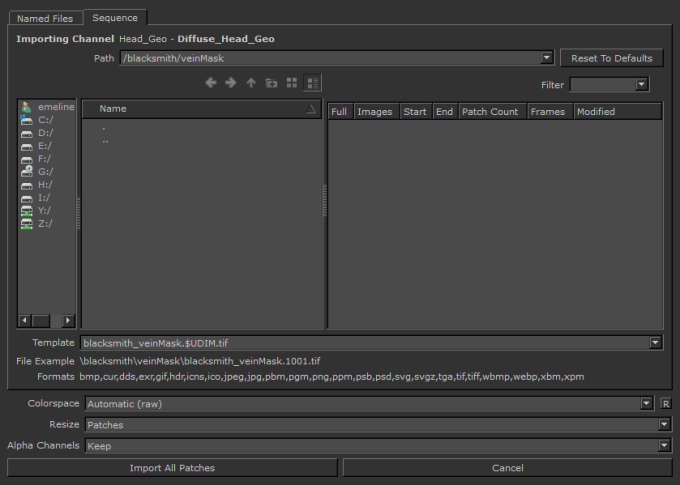Reset colorspace with the R button

666,404
